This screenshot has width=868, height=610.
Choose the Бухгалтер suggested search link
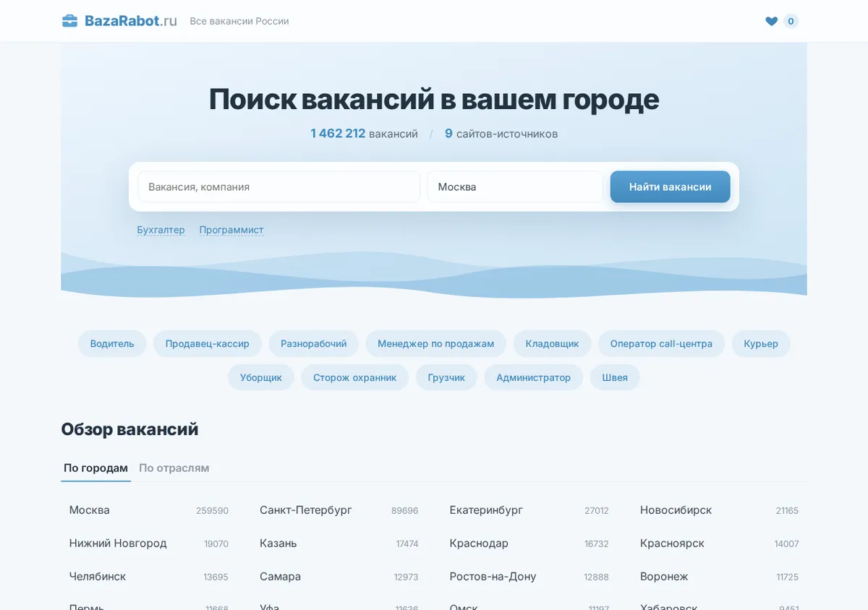(161, 230)
